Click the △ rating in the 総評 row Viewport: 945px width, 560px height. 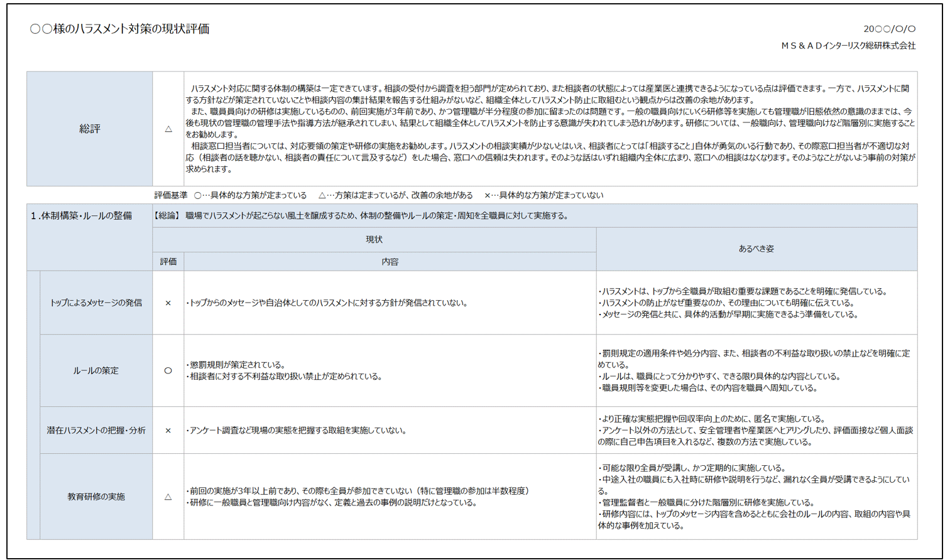(168, 129)
